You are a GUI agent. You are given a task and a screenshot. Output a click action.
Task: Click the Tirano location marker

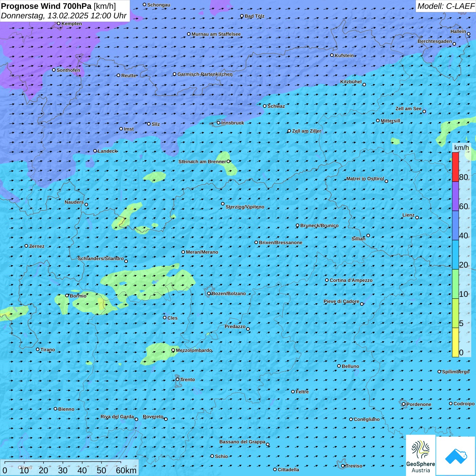coord(38,350)
